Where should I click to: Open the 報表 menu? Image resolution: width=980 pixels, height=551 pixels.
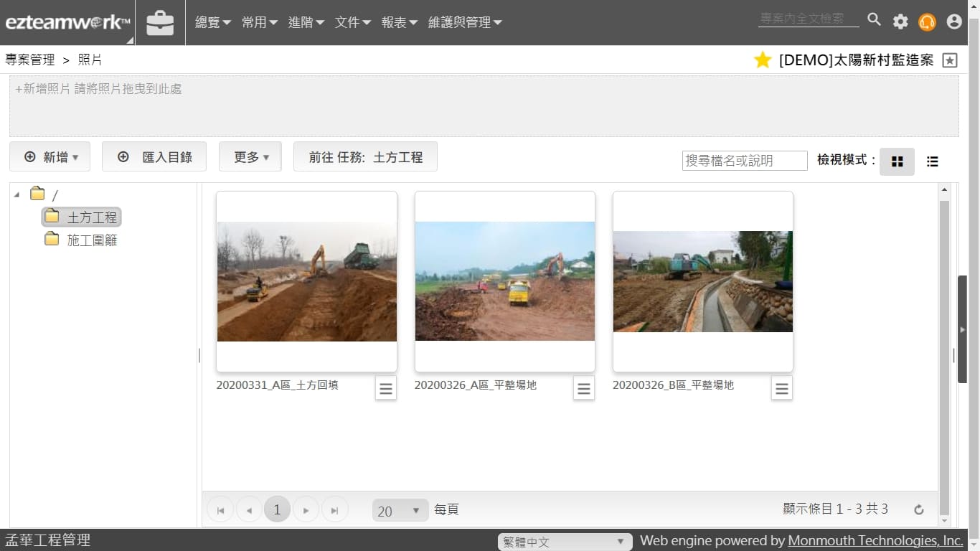(399, 22)
